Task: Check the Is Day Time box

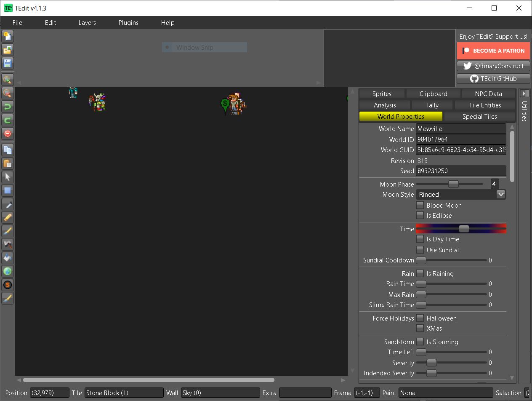Action: click(420, 239)
